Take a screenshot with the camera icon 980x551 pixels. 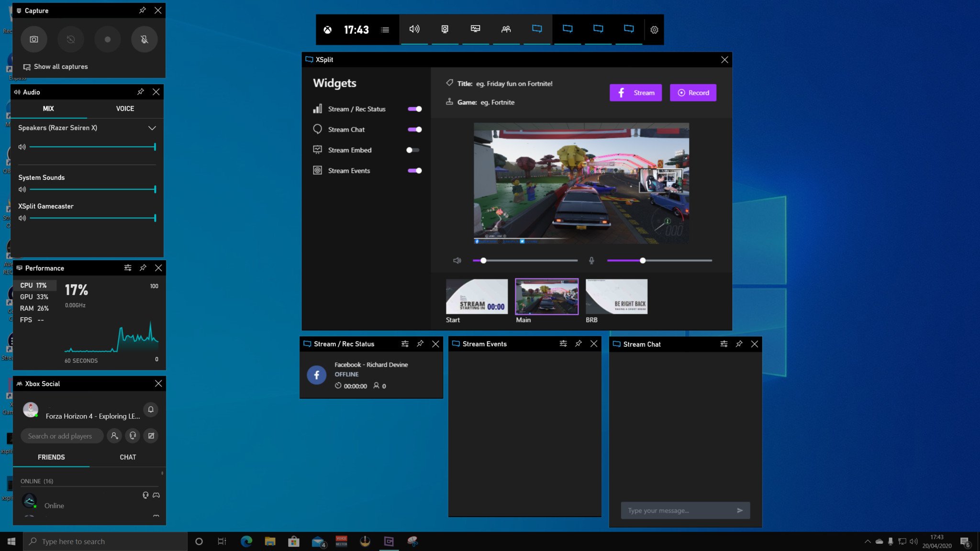click(34, 39)
